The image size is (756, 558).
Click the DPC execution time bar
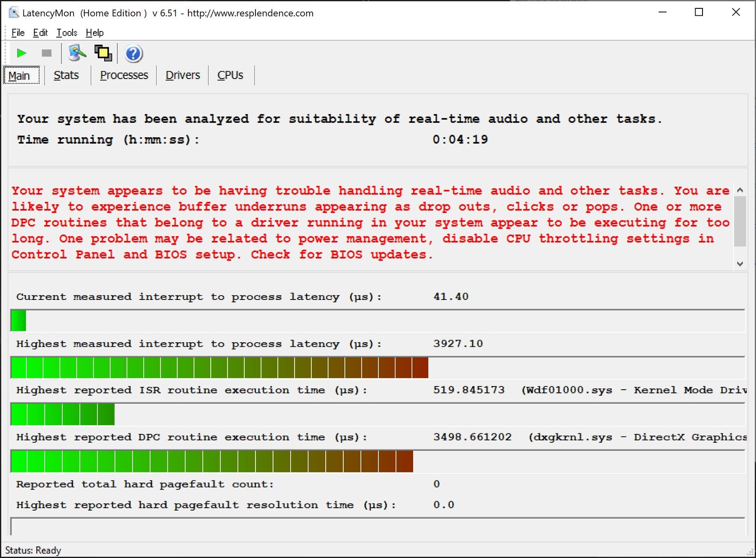[212, 461]
